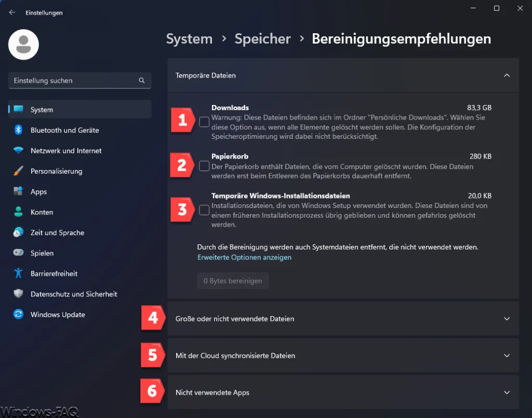This screenshot has width=532, height=418.
Task: Open Konten settings category
Action: coord(79,212)
